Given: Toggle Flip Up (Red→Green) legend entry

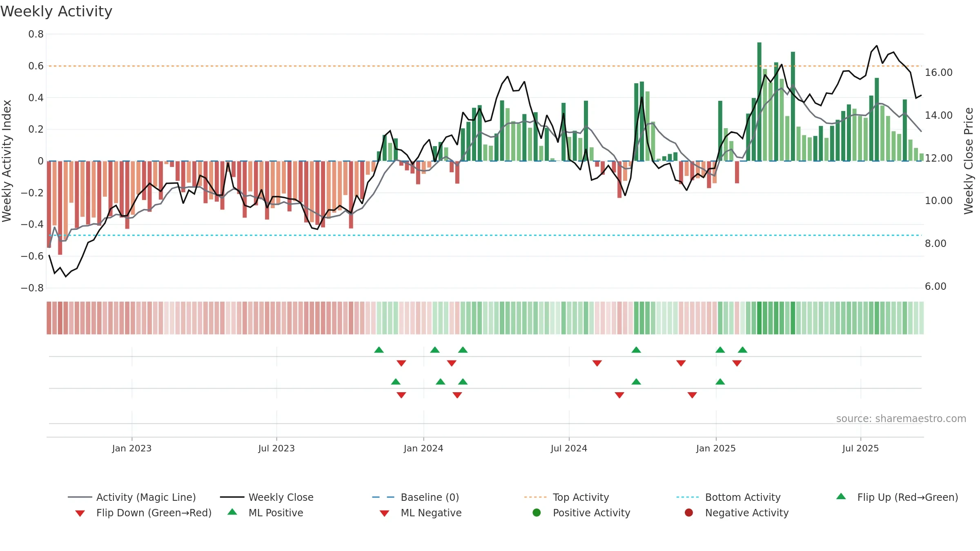Looking at the screenshot, I should point(897,497).
